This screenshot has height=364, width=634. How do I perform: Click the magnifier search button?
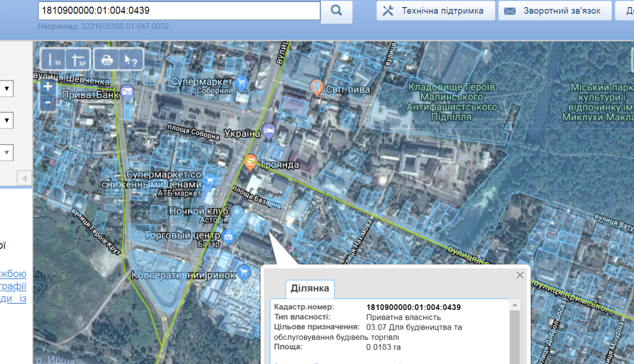tap(336, 11)
